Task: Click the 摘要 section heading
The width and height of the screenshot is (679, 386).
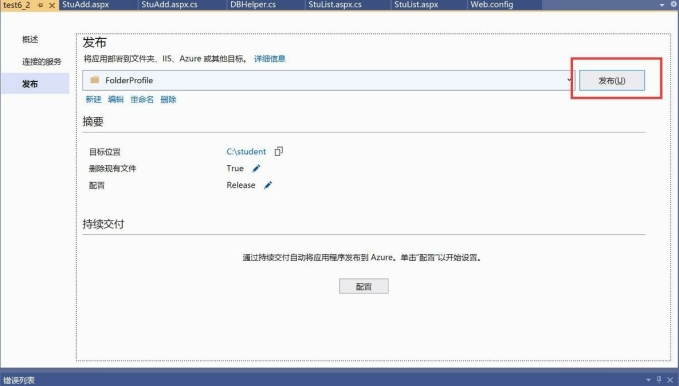Action: point(93,122)
